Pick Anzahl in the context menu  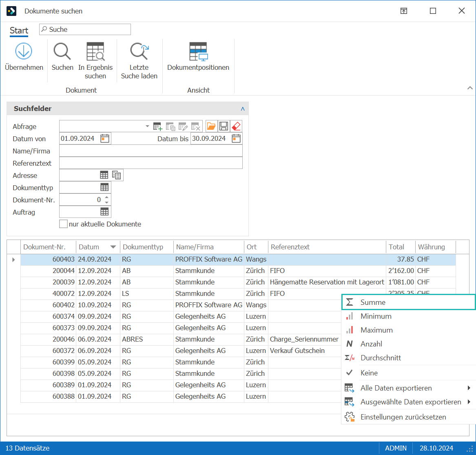tap(409, 344)
